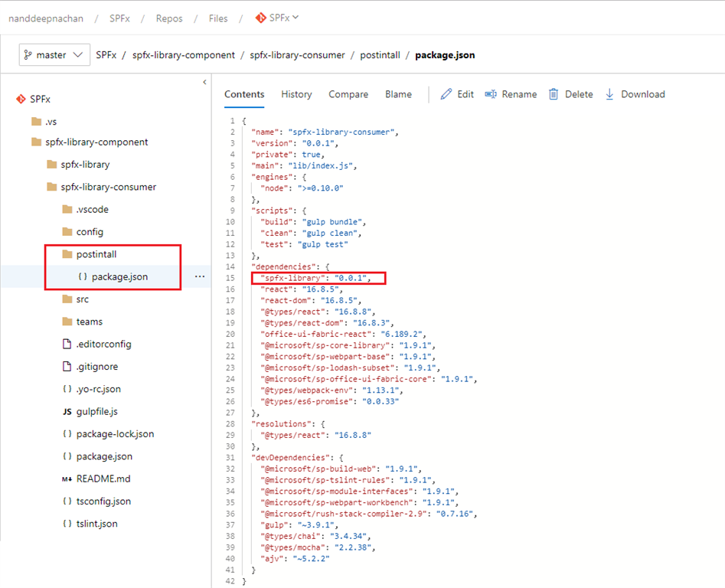Click the gulpfile.js JS icon
725x588 pixels.
point(67,411)
